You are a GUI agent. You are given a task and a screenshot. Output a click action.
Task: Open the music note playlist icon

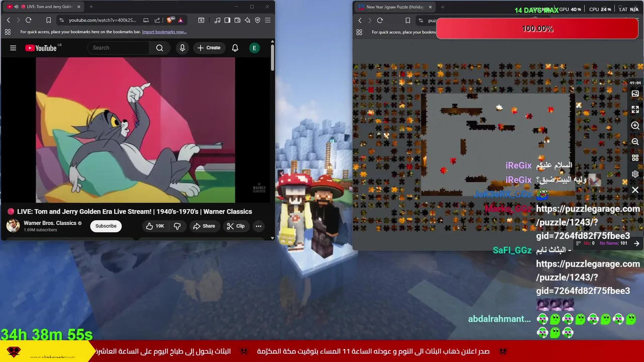pyautogui.click(x=217, y=20)
